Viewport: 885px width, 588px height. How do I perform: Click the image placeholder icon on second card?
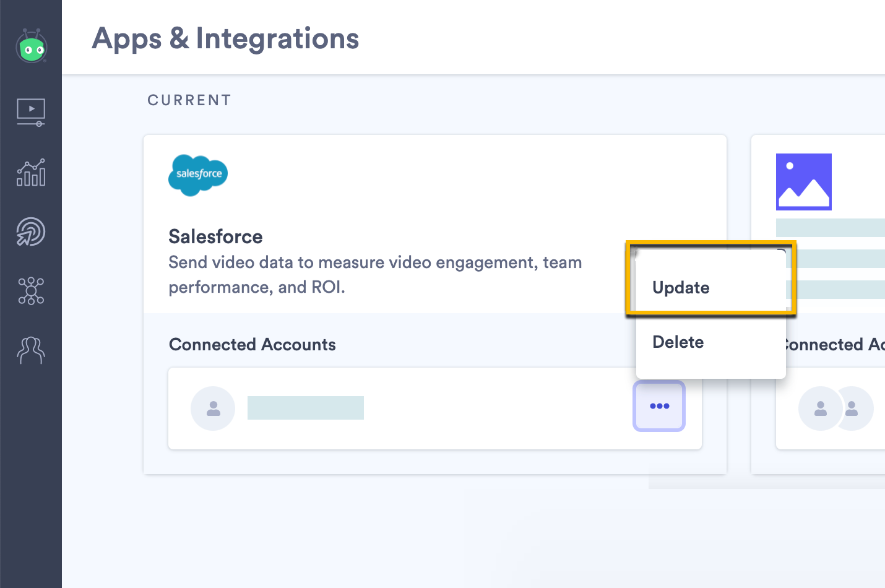tap(804, 182)
